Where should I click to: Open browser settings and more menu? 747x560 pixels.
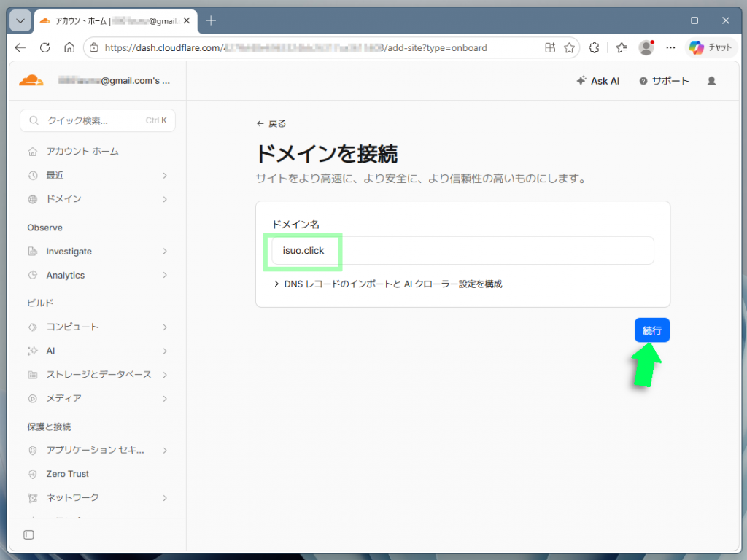point(671,47)
